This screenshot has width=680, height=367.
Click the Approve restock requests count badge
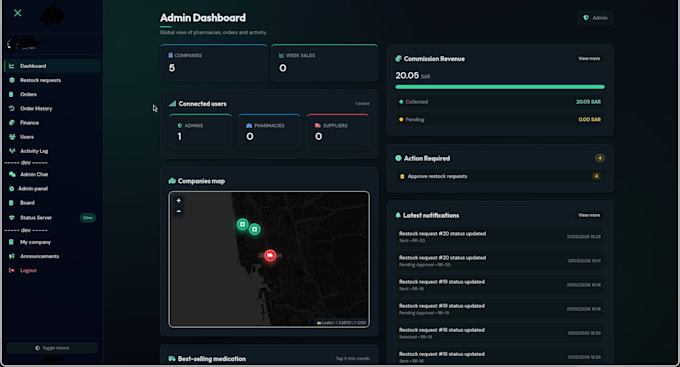596,176
